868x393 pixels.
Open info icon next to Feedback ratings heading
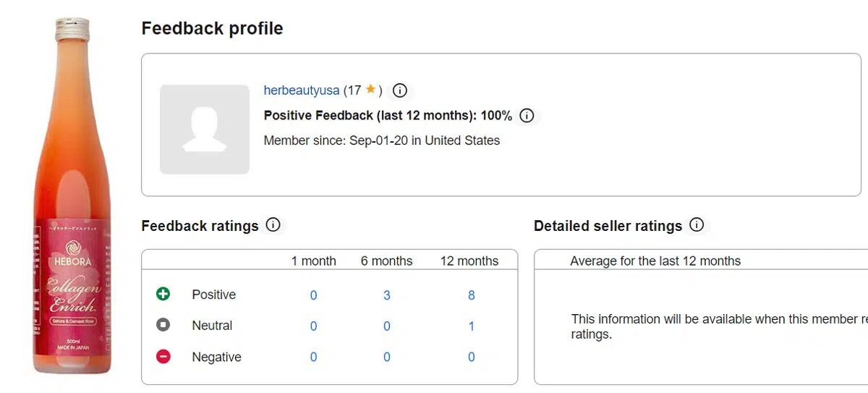[x=273, y=225]
